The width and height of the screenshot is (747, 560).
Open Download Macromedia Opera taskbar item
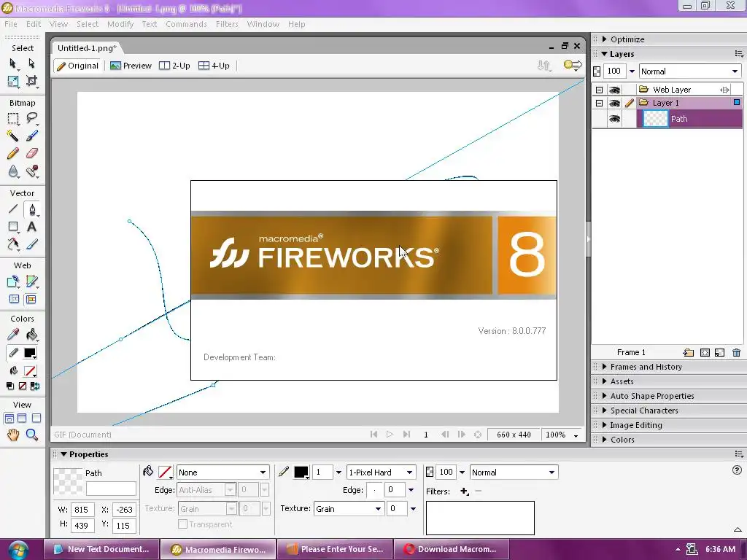451,549
